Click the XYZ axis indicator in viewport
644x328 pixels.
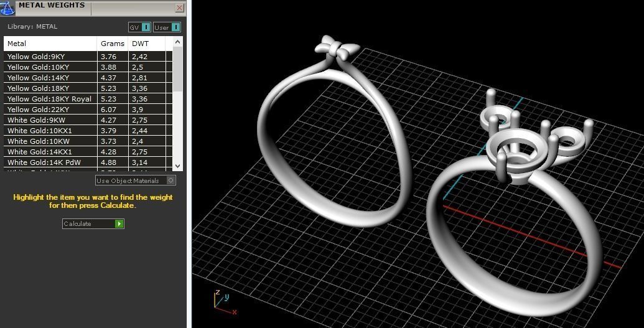pyautogui.click(x=224, y=302)
